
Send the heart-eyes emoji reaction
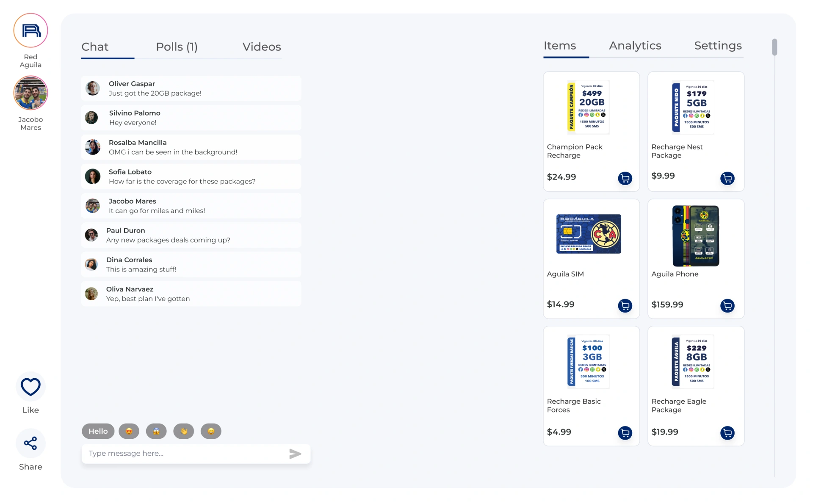pos(129,431)
